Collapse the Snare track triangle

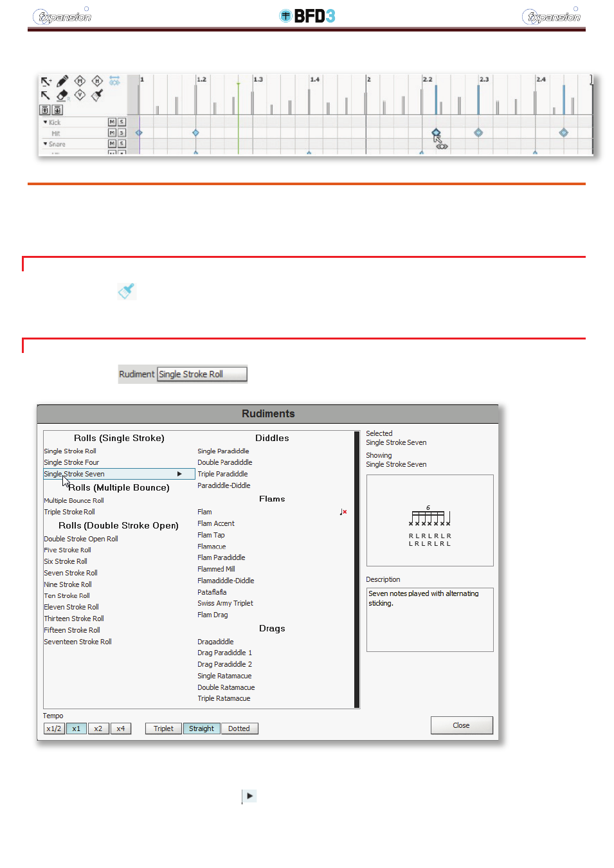45,144
